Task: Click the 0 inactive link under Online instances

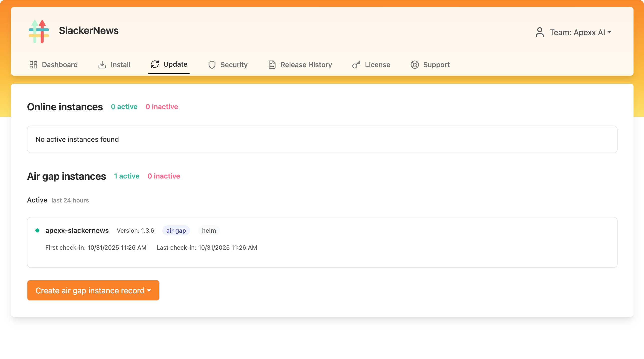Action: tap(162, 107)
